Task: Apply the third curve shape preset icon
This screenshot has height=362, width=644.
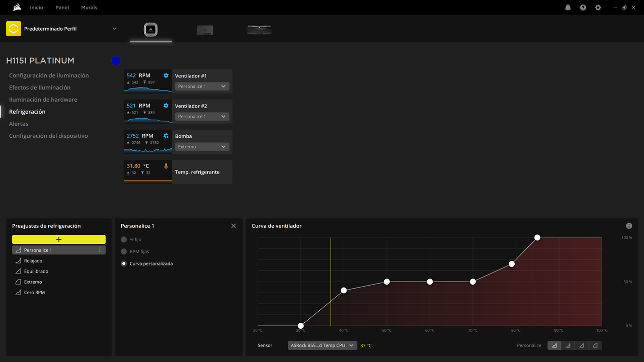Action: pyautogui.click(x=582, y=345)
